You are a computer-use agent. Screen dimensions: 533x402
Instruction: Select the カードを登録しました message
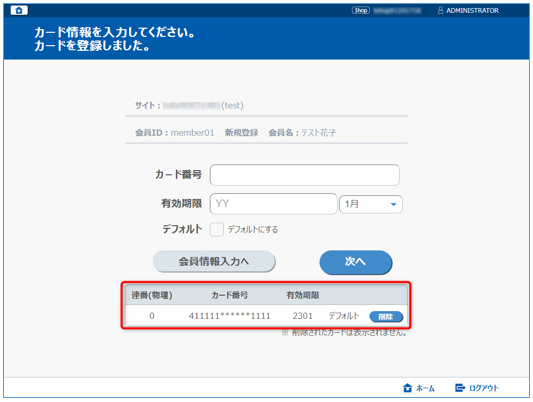click(92, 46)
